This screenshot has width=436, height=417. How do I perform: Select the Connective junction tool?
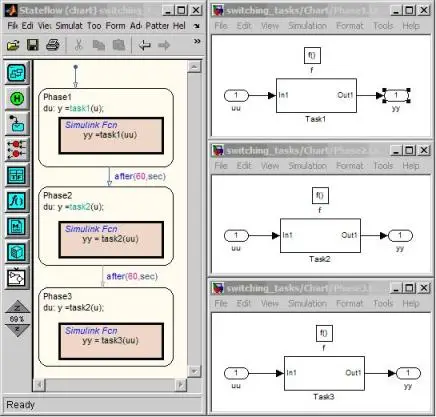tap(17, 149)
